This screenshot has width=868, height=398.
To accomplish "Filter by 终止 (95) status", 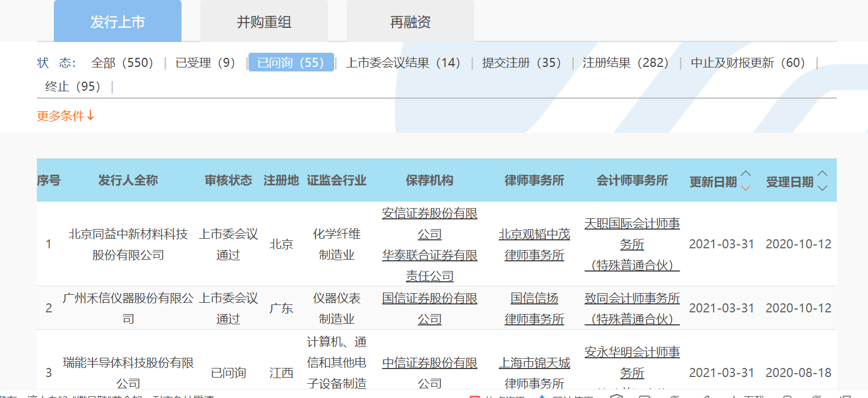I will (x=73, y=86).
